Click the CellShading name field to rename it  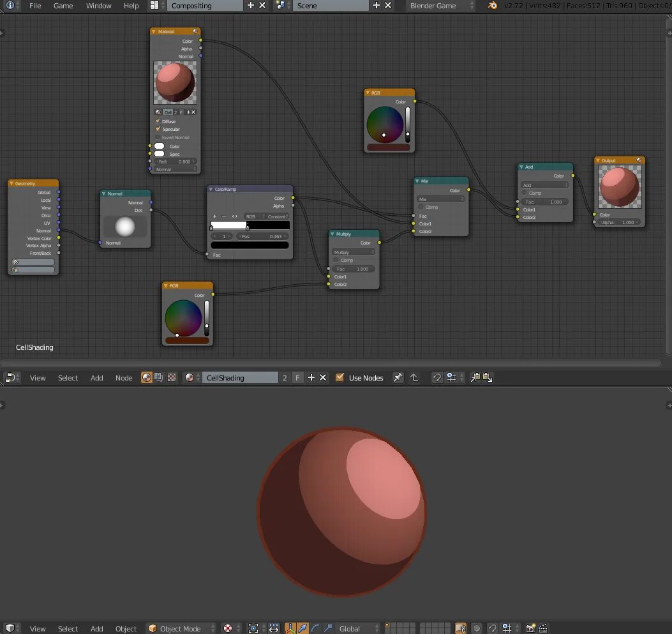pos(239,377)
